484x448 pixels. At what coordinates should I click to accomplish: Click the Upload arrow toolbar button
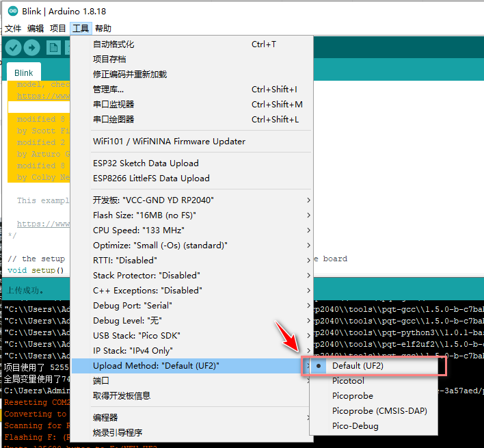coord(32,48)
